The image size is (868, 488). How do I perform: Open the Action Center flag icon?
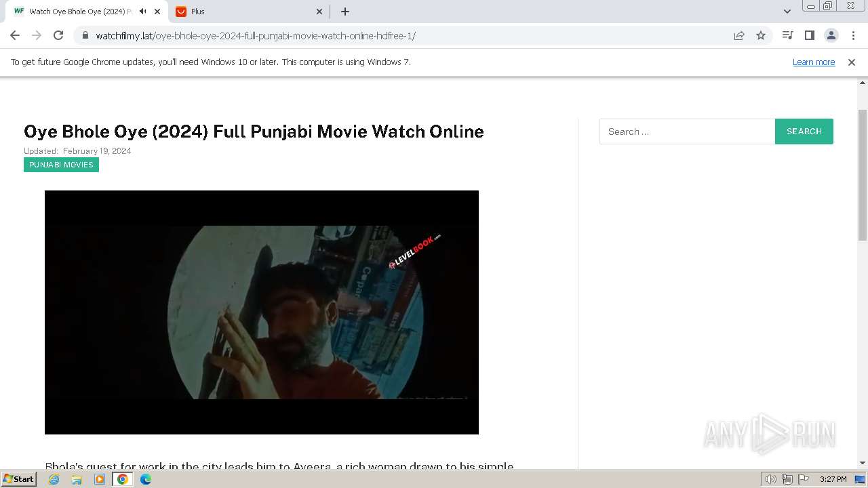[x=804, y=479]
